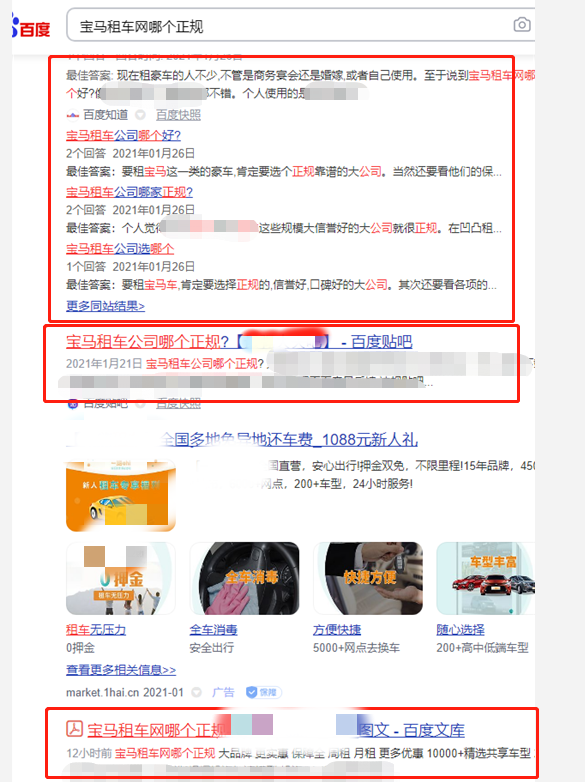Click PDF document icon of 百度文库 result
Viewport: 585px width, 782px height.
[74, 729]
